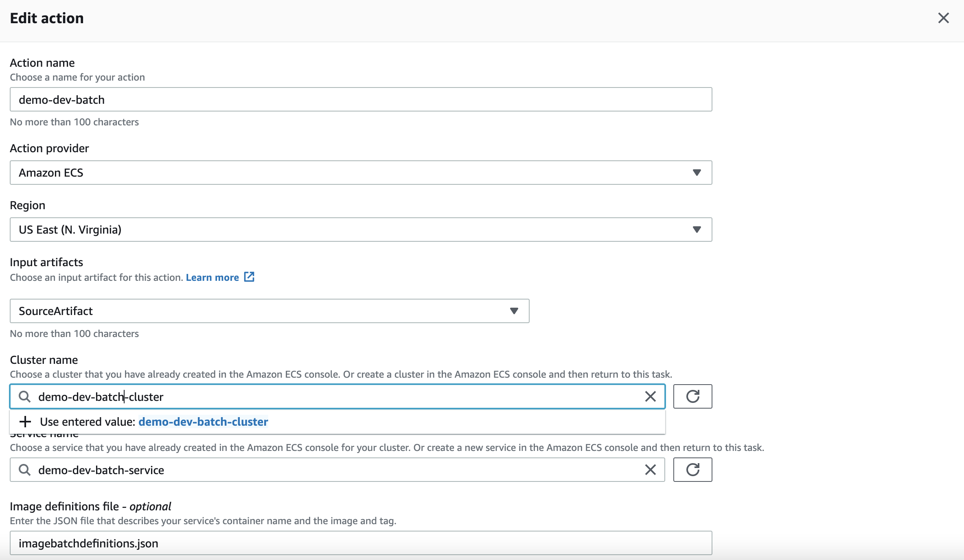Image resolution: width=964 pixels, height=560 pixels.
Task: Open the Input artifacts SourceArtifact dropdown
Action: click(x=269, y=311)
